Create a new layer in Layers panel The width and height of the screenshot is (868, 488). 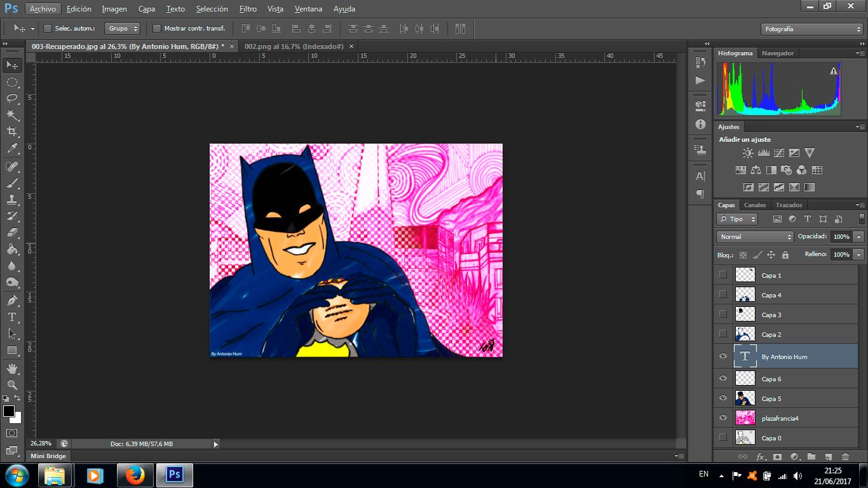point(828,457)
